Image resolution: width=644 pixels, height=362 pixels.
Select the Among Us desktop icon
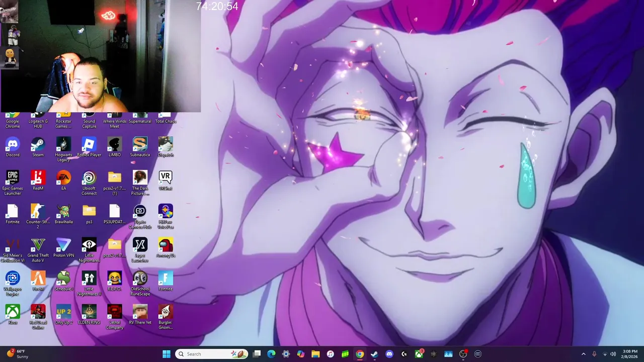[166, 248]
